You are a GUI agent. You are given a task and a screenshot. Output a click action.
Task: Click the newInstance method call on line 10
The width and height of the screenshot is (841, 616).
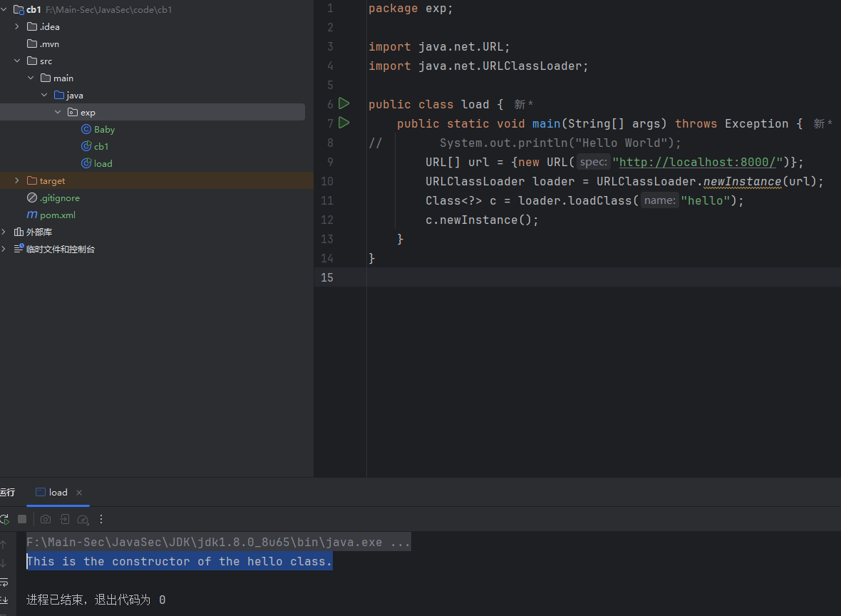[743, 181]
